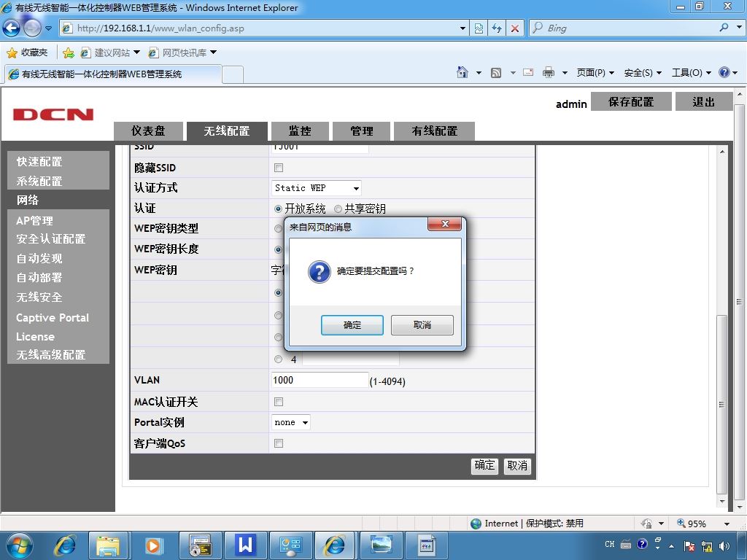Open the 安全(S) menu dropdown

click(643, 72)
